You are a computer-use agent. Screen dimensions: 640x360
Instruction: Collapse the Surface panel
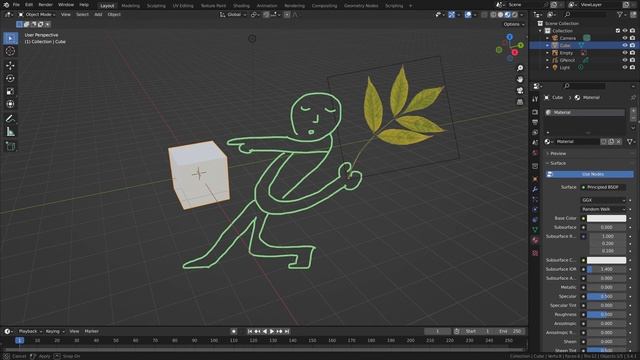[x=558, y=163]
